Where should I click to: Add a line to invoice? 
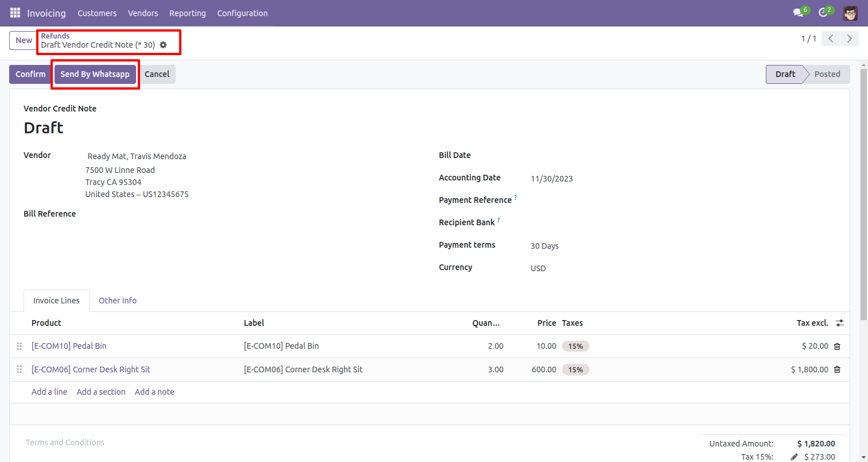point(49,392)
